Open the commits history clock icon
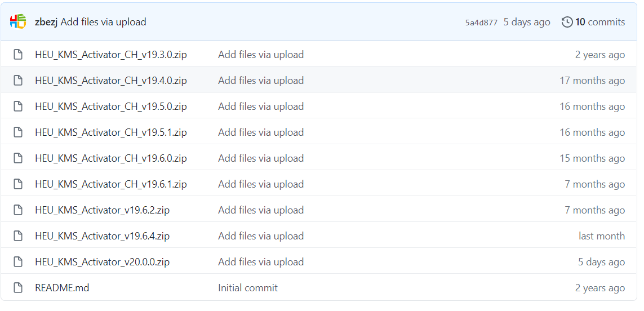Image resolution: width=644 pixels, height=311 pixels. coord(567,22)
